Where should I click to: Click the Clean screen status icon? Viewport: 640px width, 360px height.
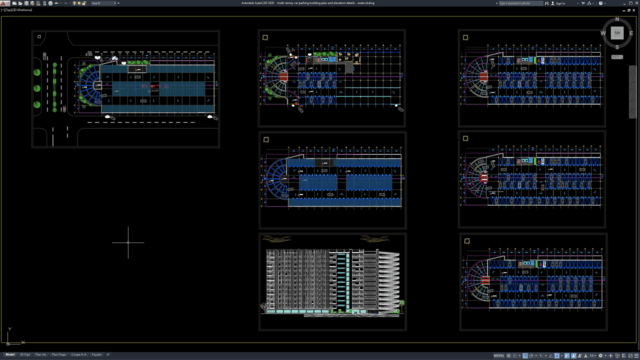point(631,356)
